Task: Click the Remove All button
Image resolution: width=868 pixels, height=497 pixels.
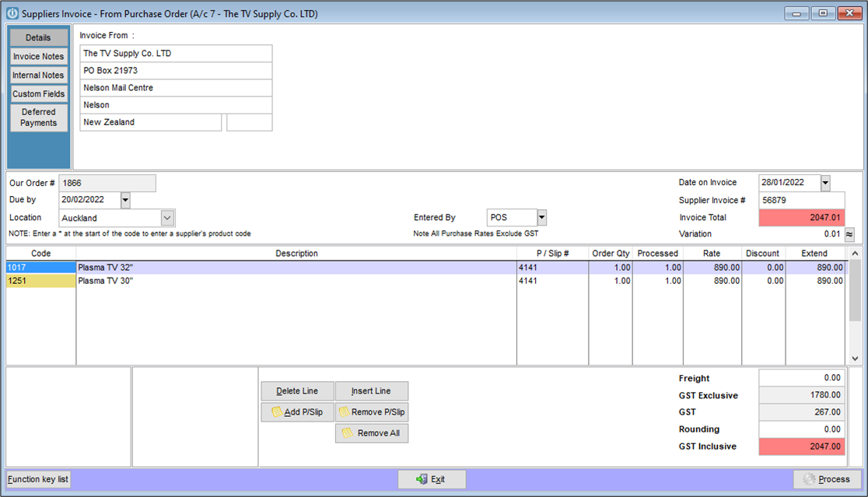Action: click(372, 432)
